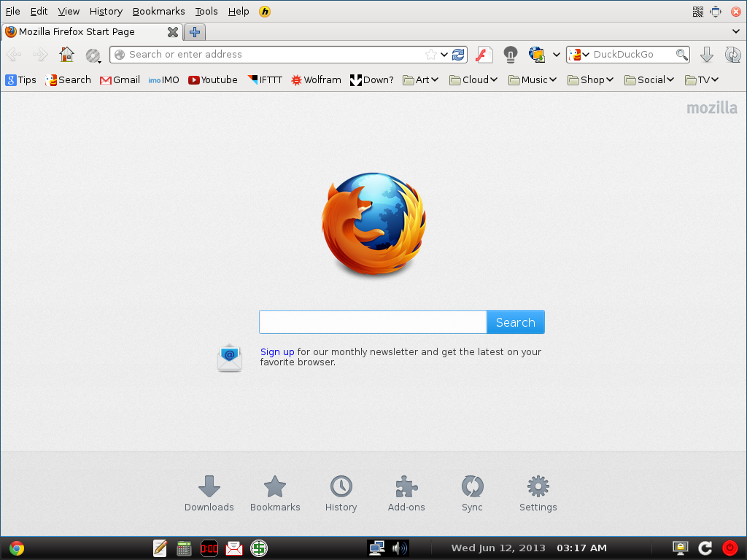Click the disc icon next to Home

pyautogui.click(x=93, y=55)
